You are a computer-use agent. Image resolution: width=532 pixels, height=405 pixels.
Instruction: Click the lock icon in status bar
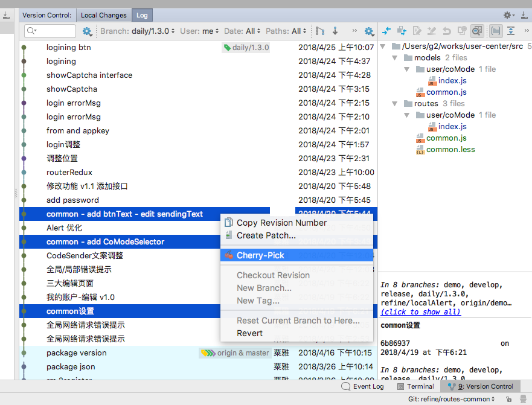508,399
